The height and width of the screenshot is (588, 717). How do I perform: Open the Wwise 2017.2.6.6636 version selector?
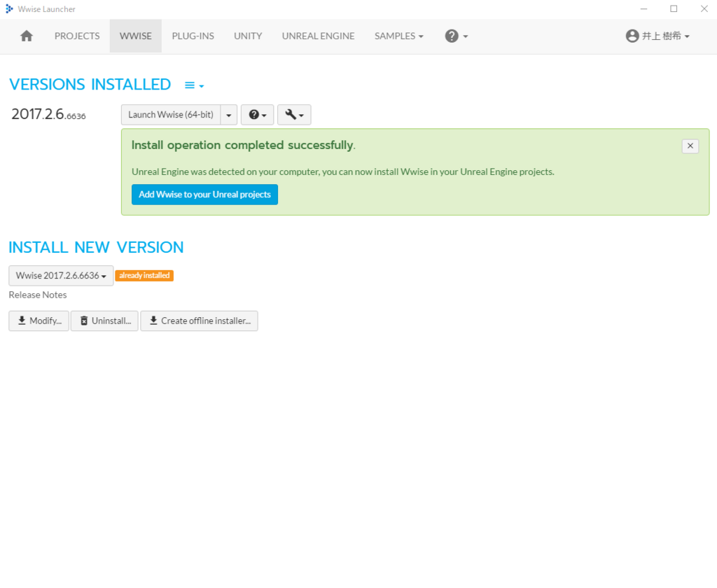click(x=61, y=276)
